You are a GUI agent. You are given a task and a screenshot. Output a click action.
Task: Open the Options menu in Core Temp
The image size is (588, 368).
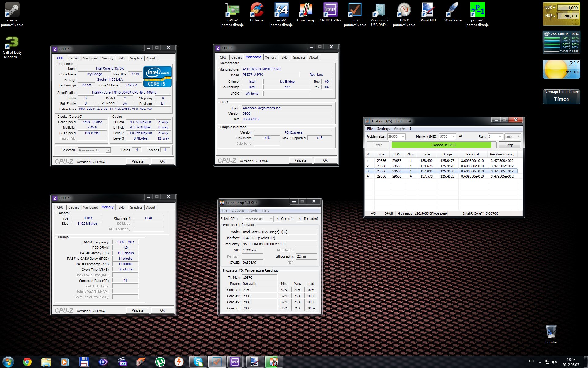click(x=238, y=210)
